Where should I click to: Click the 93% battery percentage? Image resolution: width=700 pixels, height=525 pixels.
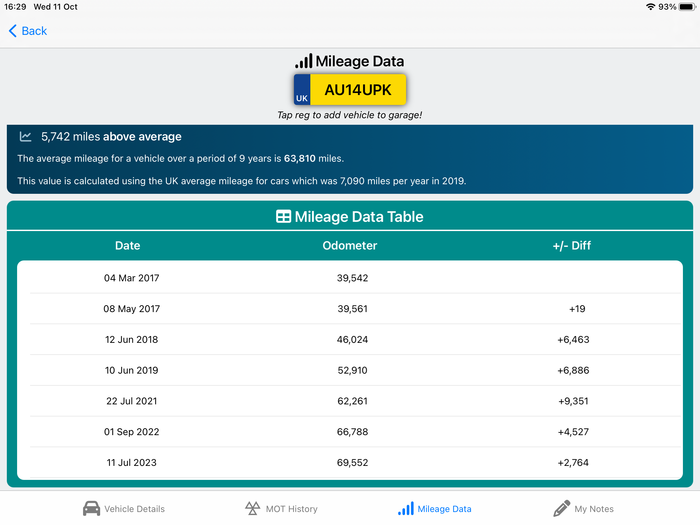coord(667,7)
